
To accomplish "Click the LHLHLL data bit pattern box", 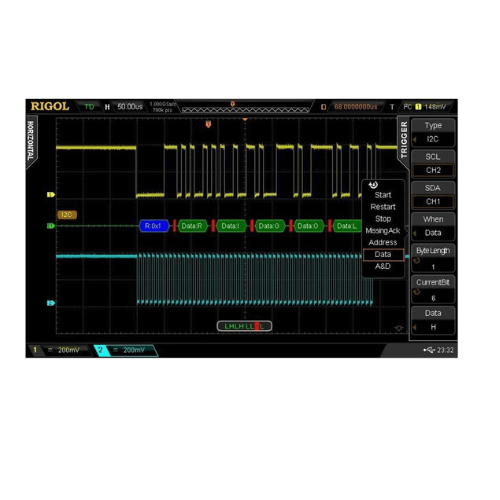I will (244, 326).
